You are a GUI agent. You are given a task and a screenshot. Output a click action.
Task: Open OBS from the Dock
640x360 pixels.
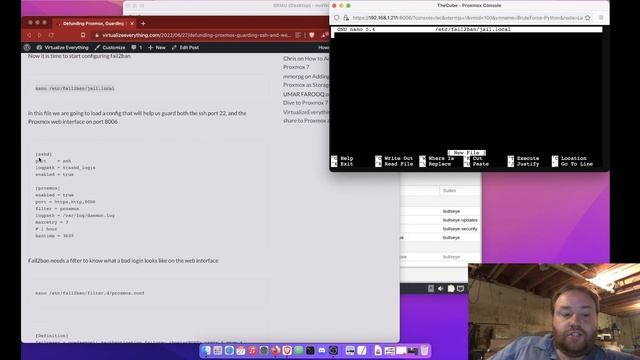tap(333, 351)
